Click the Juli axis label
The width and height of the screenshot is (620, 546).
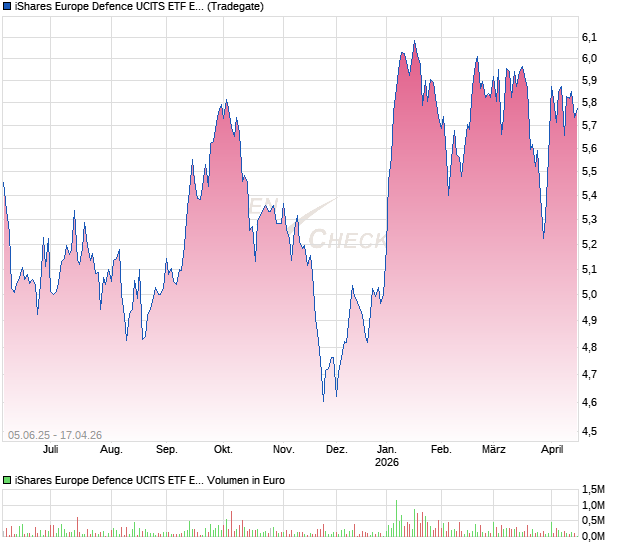coord(51,450)
